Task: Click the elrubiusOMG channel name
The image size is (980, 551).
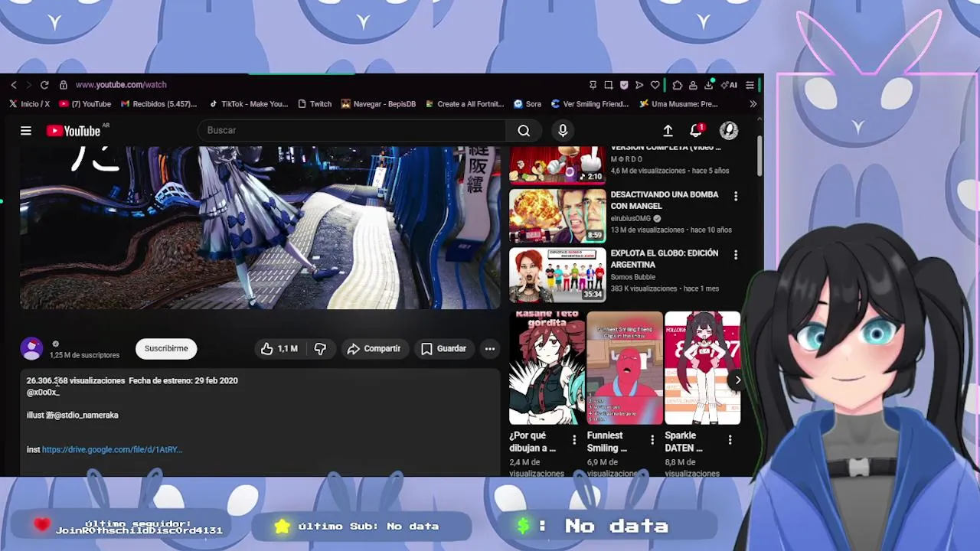Action: (630, 219)
